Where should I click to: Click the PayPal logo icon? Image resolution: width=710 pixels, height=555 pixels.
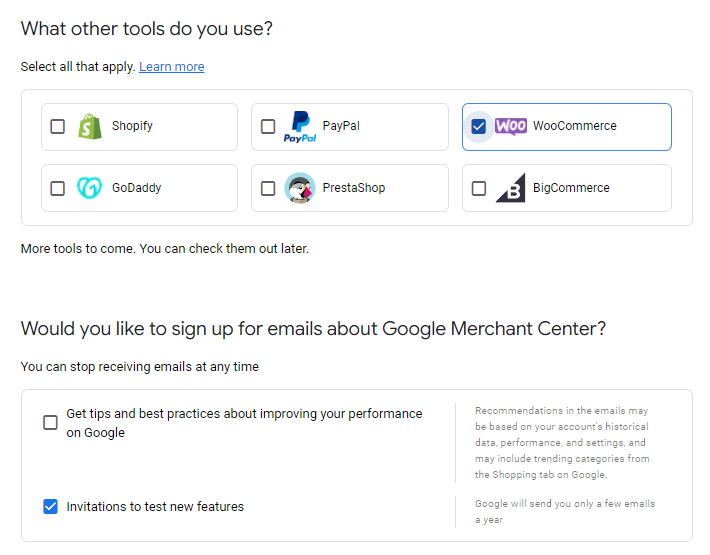tap(300, 127)
